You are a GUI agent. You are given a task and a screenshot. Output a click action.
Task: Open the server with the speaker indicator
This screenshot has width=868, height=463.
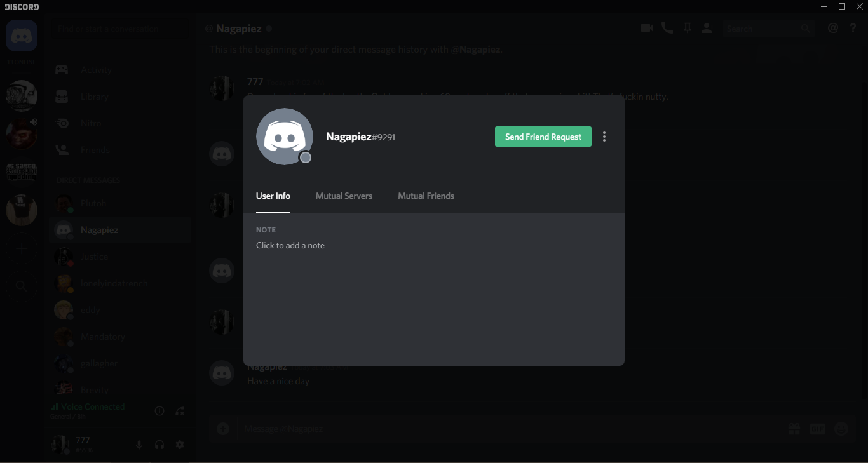coord(22,133)
